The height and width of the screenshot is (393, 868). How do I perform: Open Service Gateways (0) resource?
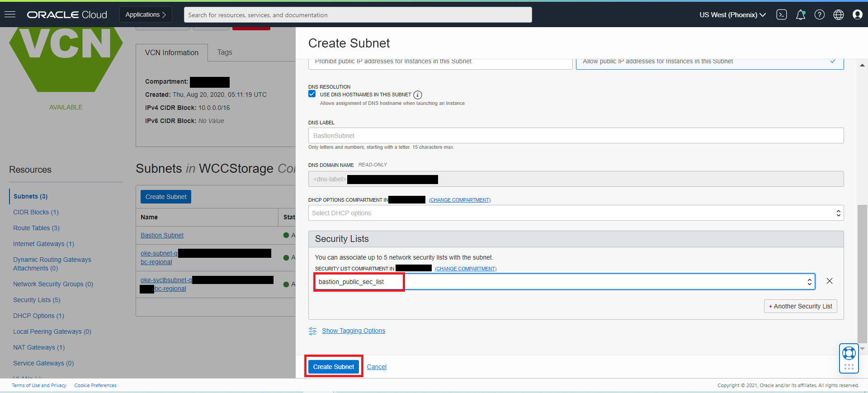coord(43,363)
